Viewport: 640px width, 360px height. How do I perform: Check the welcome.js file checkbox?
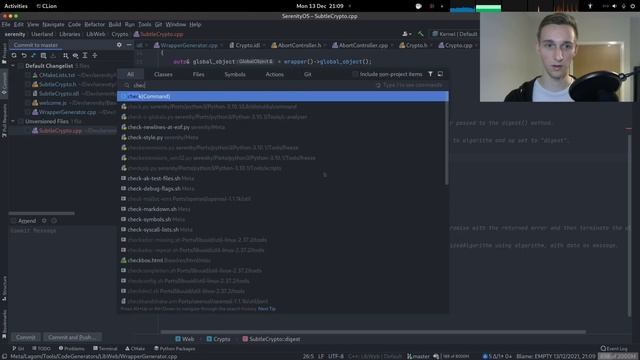click(x=28, y=103)
